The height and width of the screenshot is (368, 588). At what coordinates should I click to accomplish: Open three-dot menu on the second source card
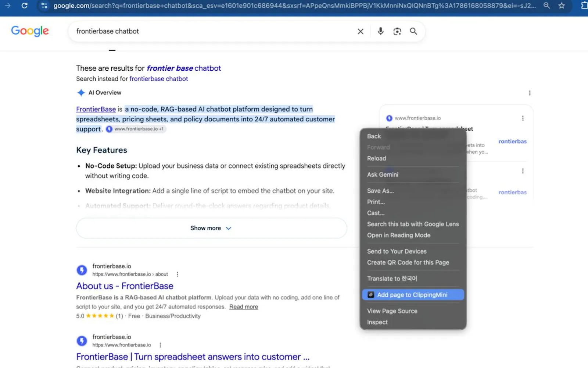click(523, 171)
